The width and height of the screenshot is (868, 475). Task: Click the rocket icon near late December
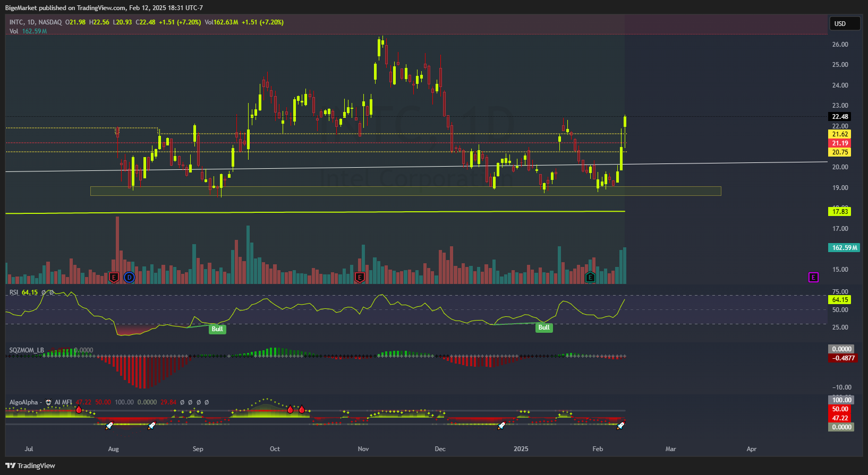[x=501, y=425]
